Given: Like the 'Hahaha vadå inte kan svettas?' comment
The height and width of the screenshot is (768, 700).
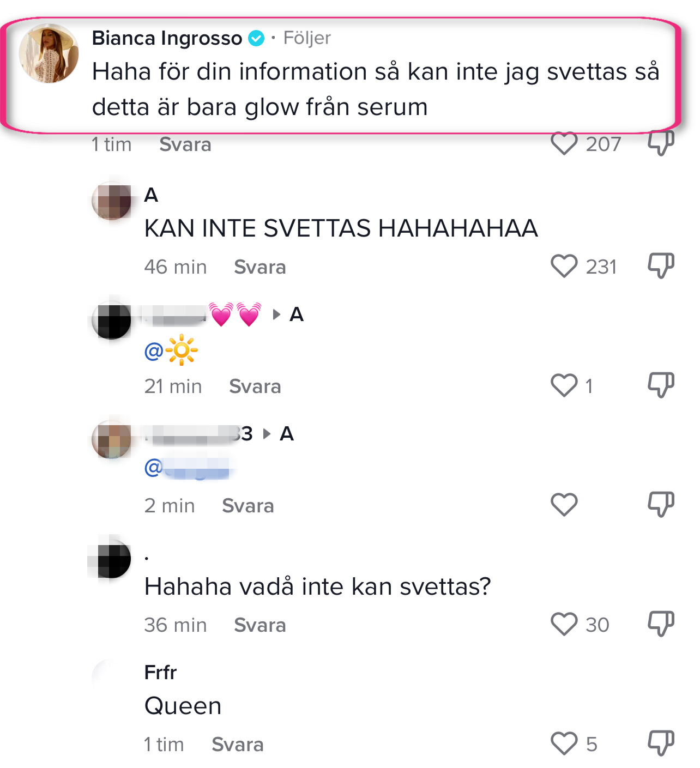Looking at the screenshot, I should (x=564, y=625).
